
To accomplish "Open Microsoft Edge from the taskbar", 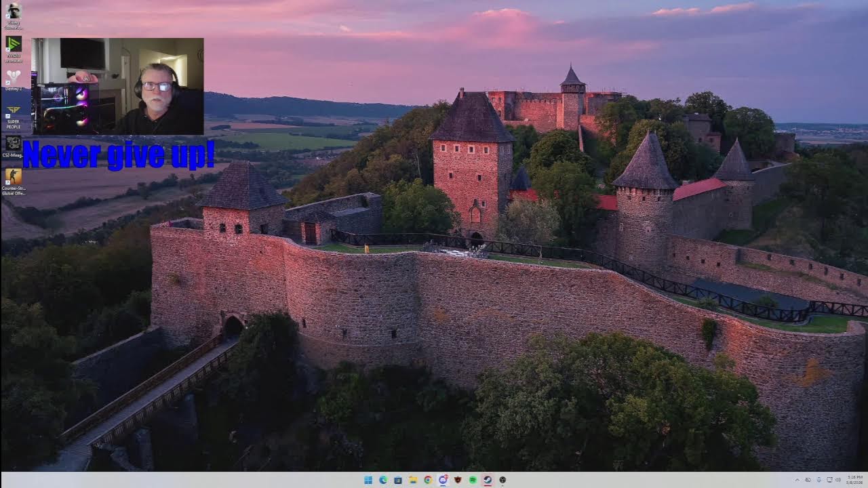I will [383, 480].
